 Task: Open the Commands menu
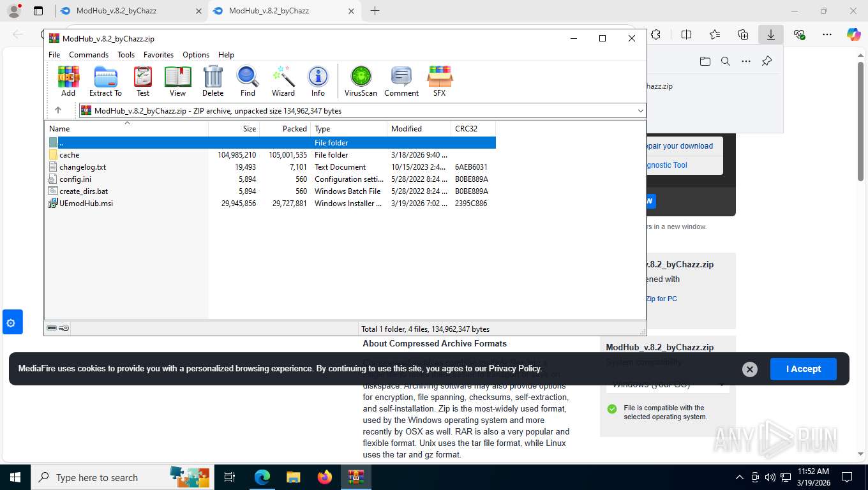[89, 55]
